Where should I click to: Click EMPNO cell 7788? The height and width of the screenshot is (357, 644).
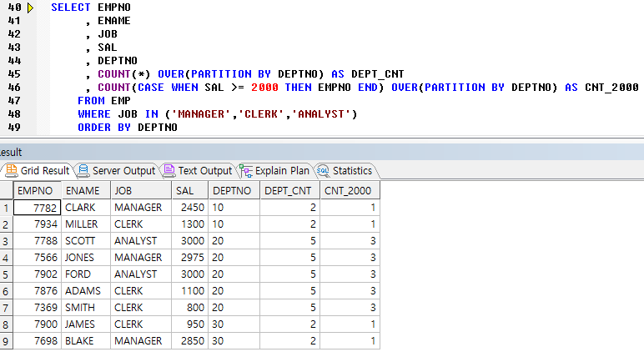[38, 241]
